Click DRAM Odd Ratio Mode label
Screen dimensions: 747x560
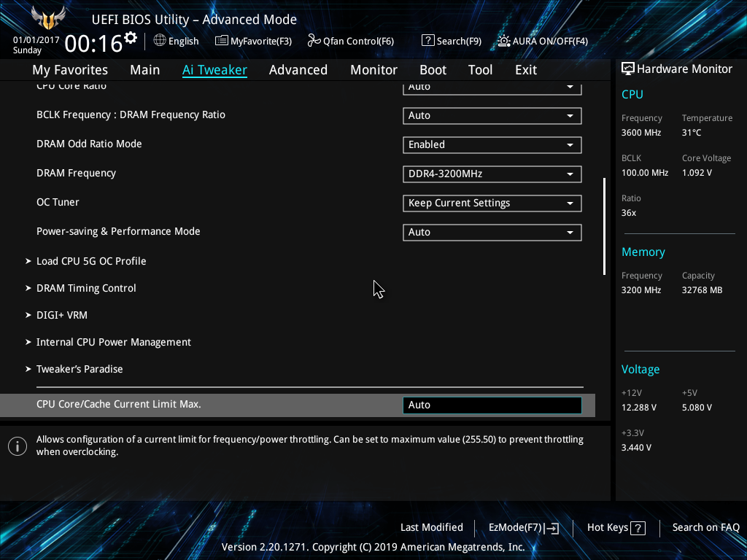coord(89,144)
